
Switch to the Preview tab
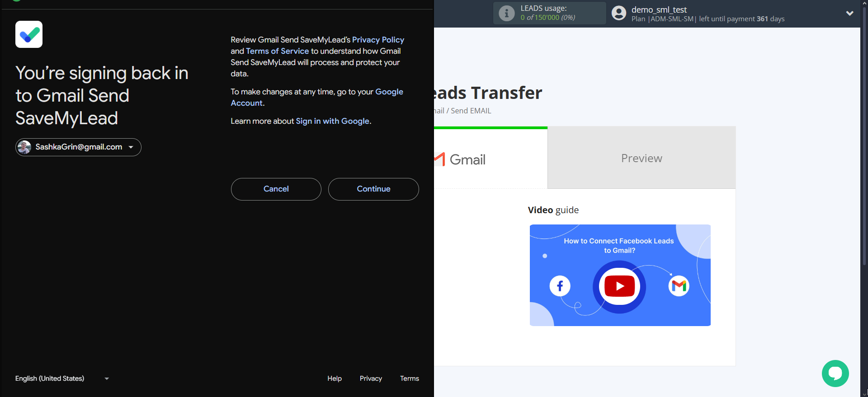click(641, 158)
